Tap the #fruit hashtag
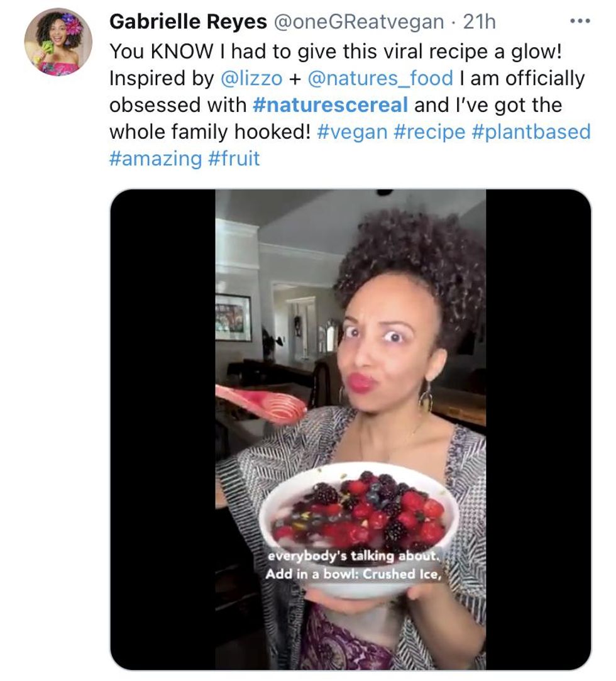The height and width of the screenshot is (681, 616). (x=233, y=158)
